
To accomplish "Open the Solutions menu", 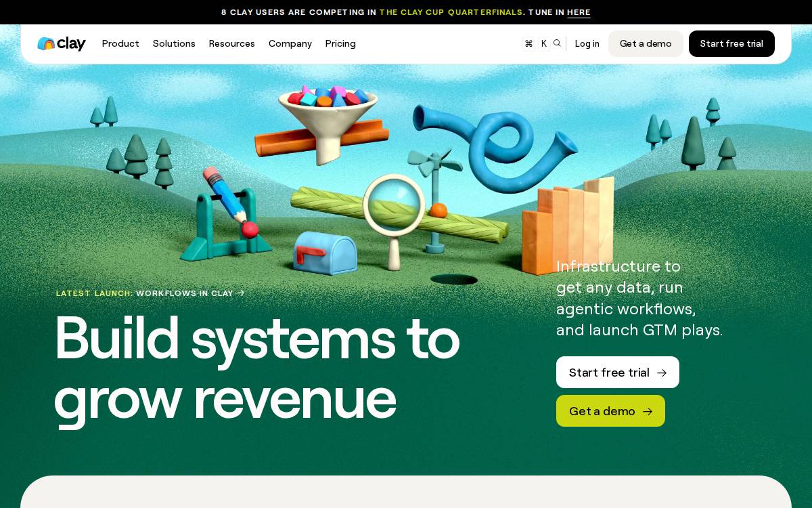I will [174, 43].
